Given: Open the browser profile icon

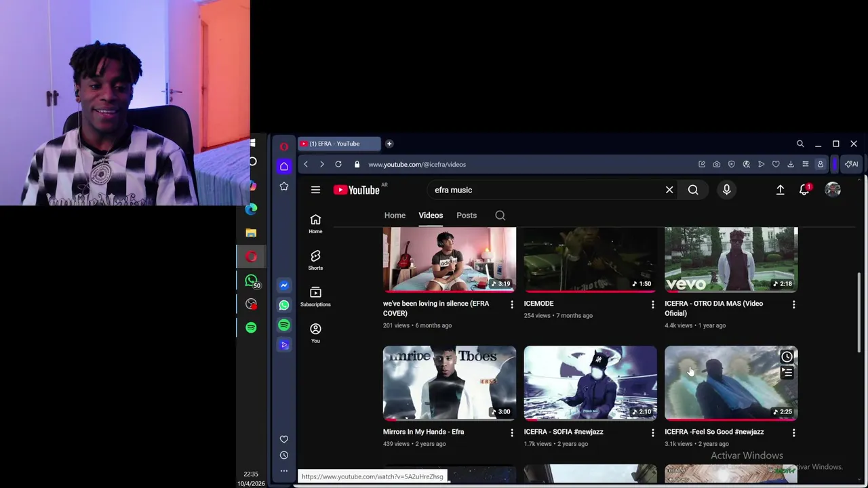Looking at the screenshot, I should point(820,164).
